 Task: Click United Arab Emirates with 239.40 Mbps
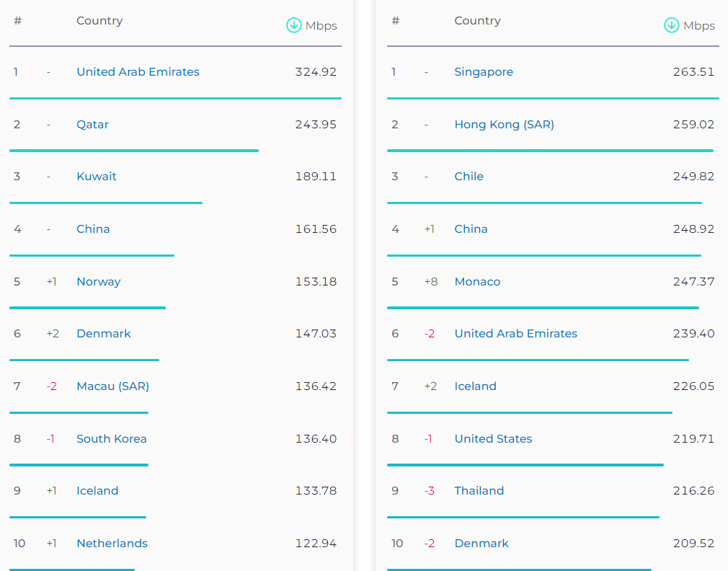(x=515, y=334)
